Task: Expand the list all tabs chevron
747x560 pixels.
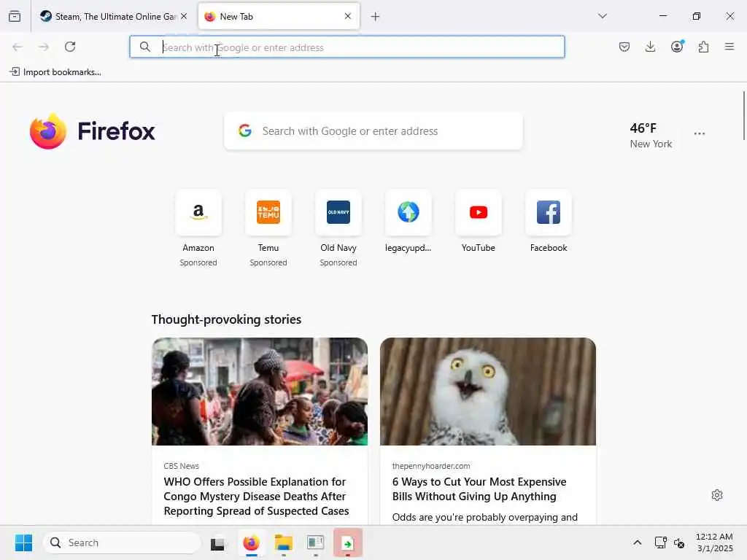Action: (602, 16)
